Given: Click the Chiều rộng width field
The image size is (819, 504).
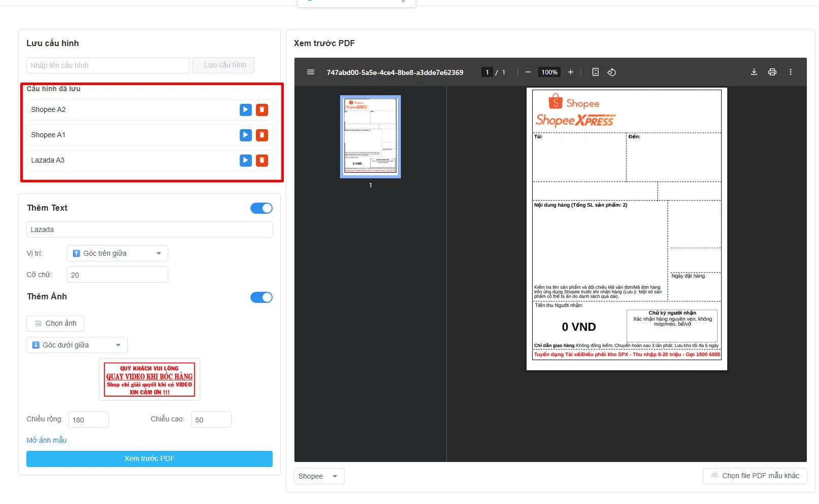Looking at the screenshot, I should [89, 419].
